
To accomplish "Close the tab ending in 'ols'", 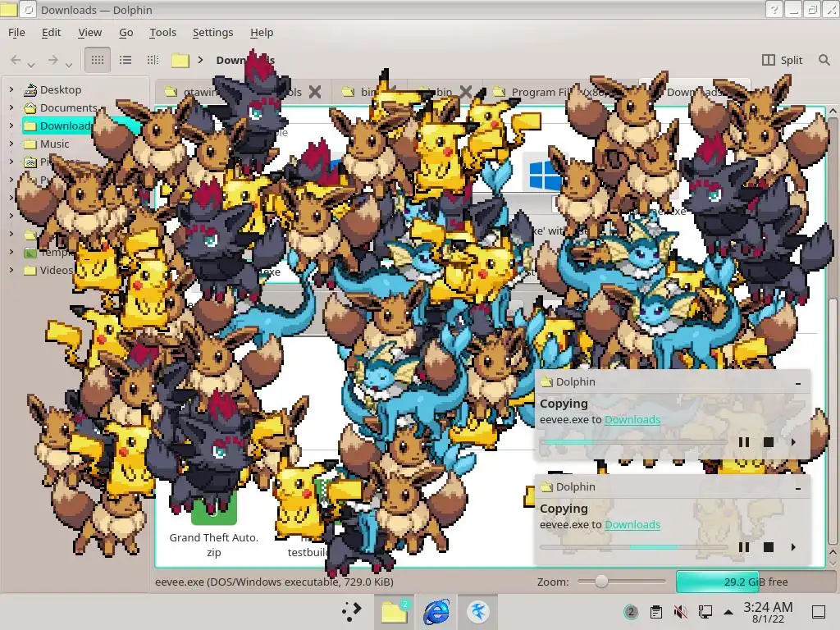I will click(315, 92).
